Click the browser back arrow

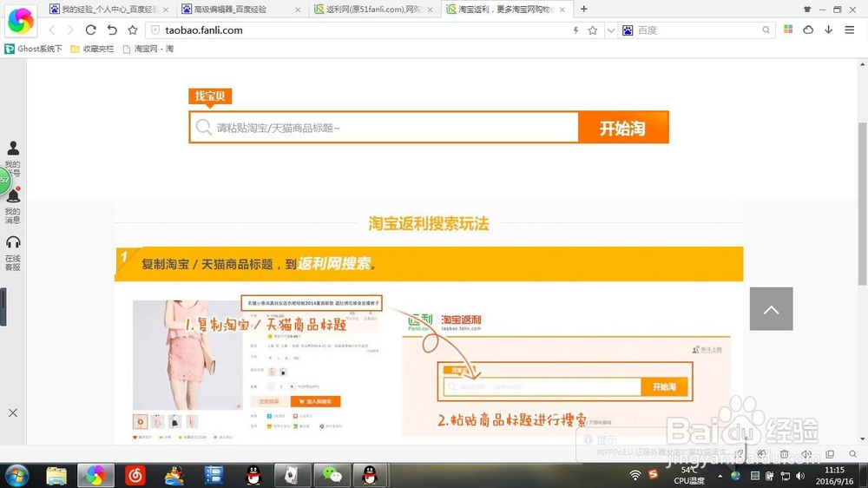pos(52,30)
